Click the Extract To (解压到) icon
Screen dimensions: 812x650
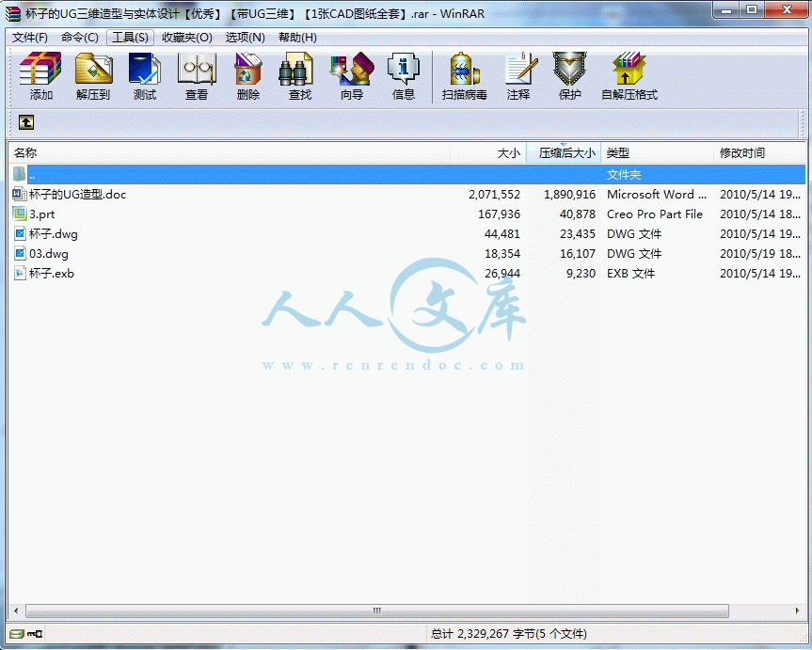pyautogui.click(x=93, y=69)
